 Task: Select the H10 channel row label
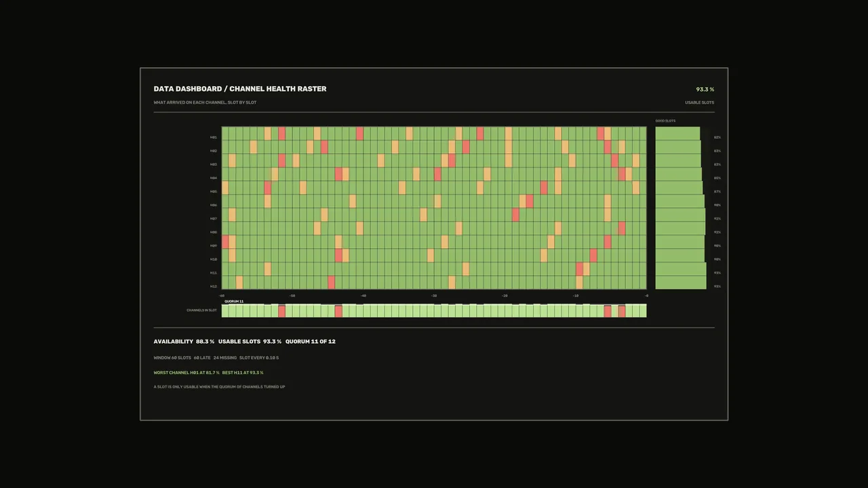pos(214,260)
